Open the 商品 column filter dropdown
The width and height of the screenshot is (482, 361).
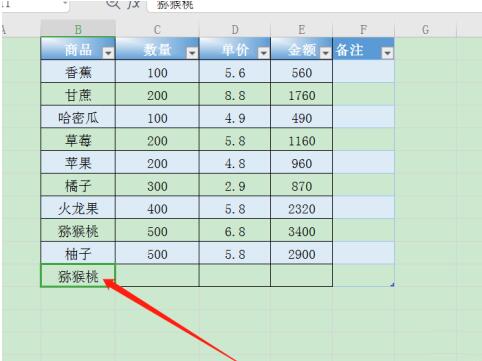pos(108,53)
